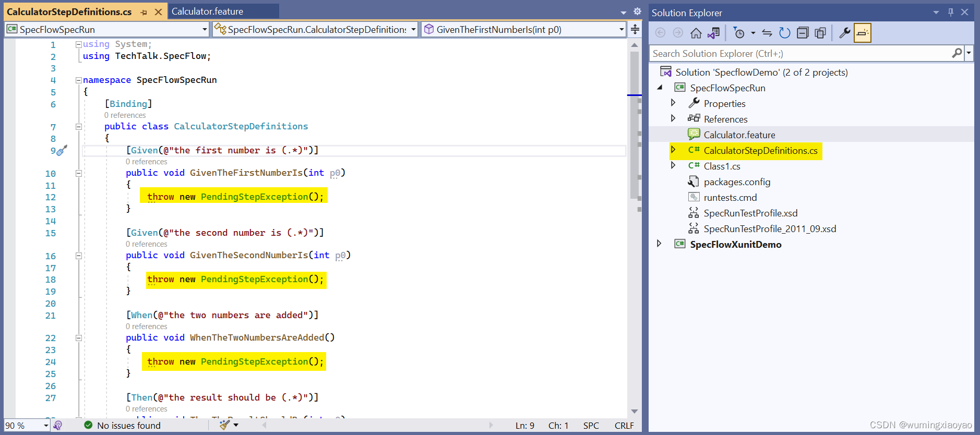Collapse the SpecFlowSpecRun project node
Image resolution: width=980 pixels, height=435 pixels.
660,88
